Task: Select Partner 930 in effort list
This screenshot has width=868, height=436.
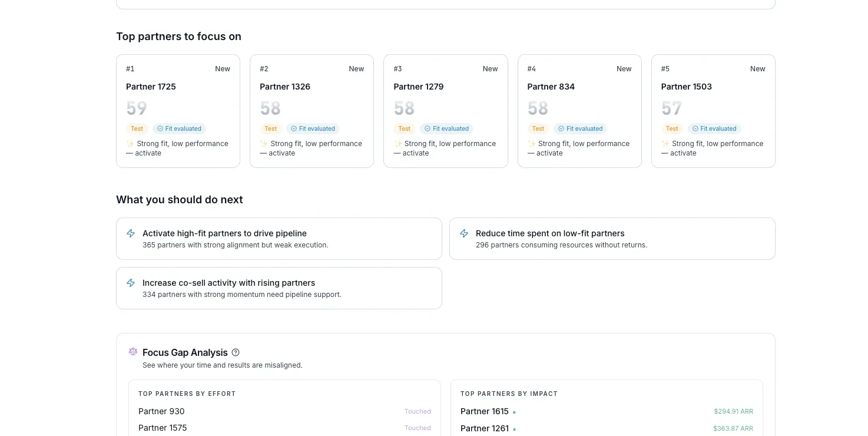Action: point(161,411)
